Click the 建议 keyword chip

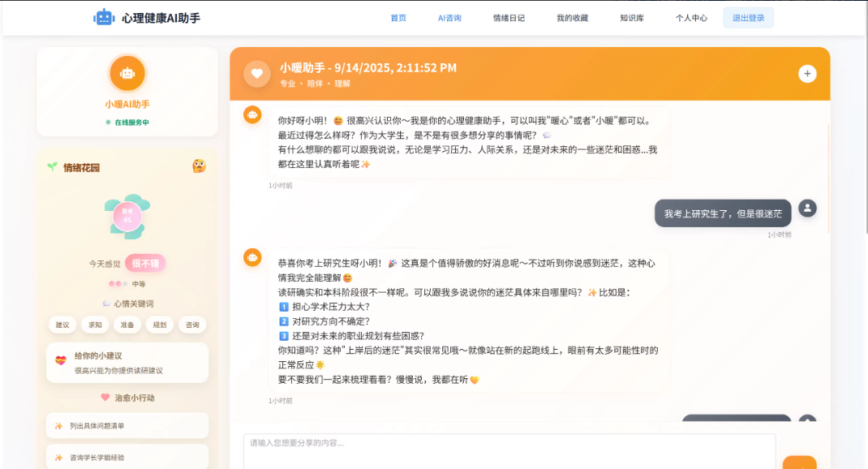[x=62, y=325]
